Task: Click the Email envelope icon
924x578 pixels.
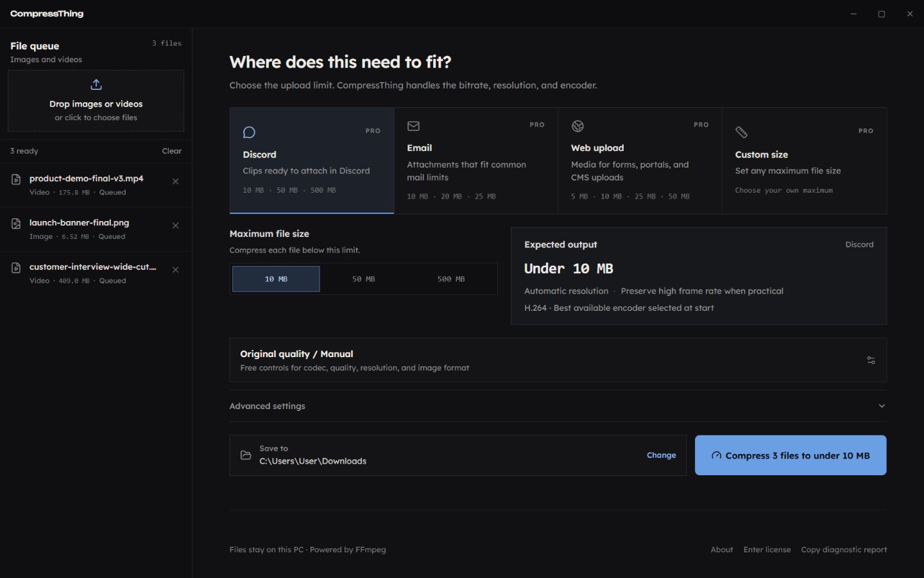Action: pyautogui.click(x=413, y=126)
